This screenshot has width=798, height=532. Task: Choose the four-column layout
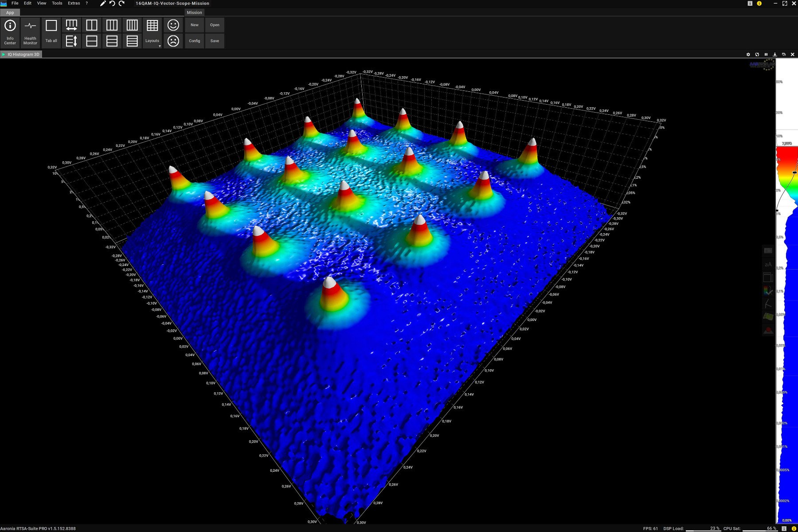132,25
